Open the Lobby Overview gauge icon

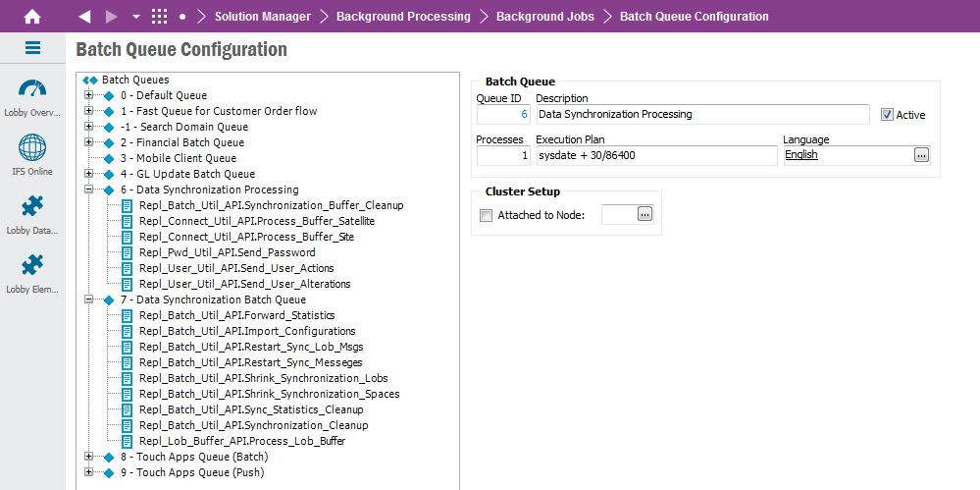(x=32, y=89)
